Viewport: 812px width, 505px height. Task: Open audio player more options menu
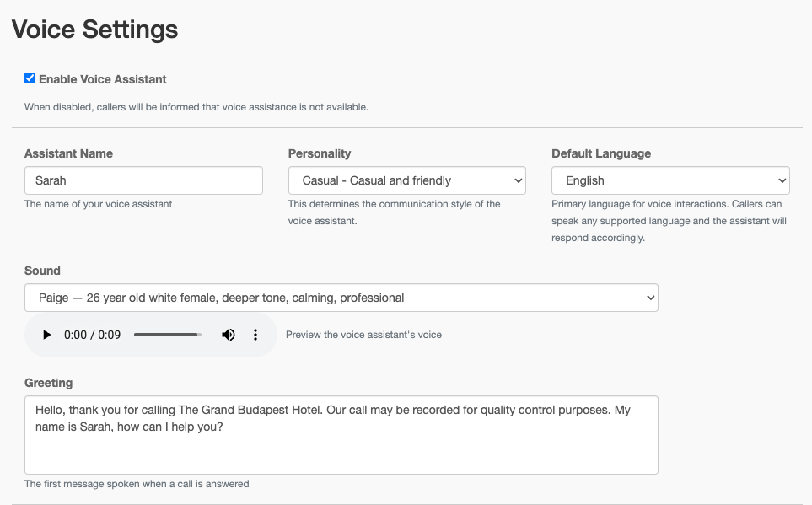click(255, 335)
